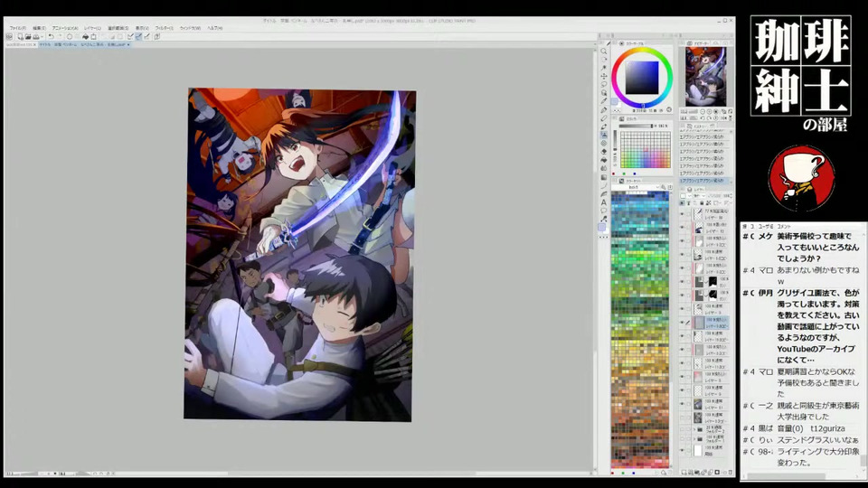Select the Text tool (A icon)
The width and height of the screenshot is (868, 488).
tap(603, 202)
